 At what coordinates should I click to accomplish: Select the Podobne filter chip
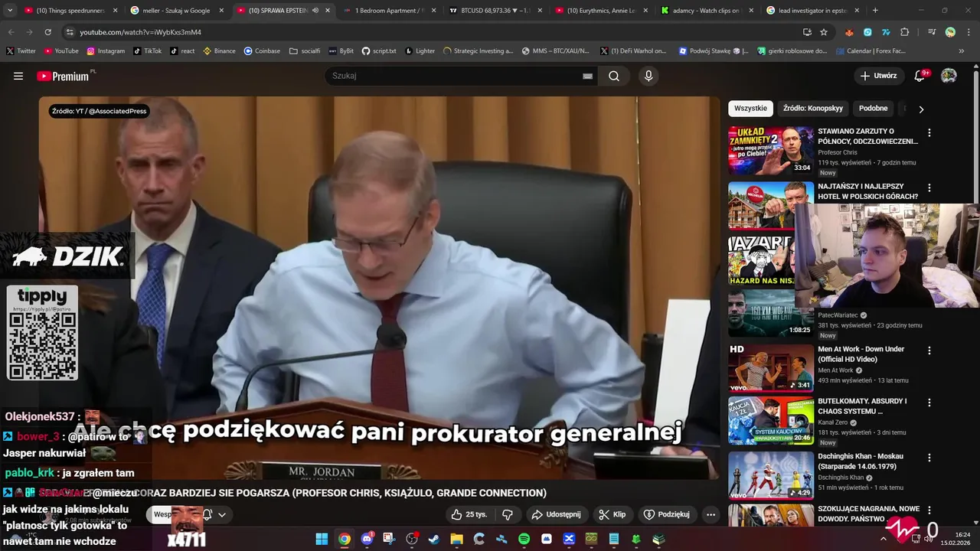coord(873,109)
